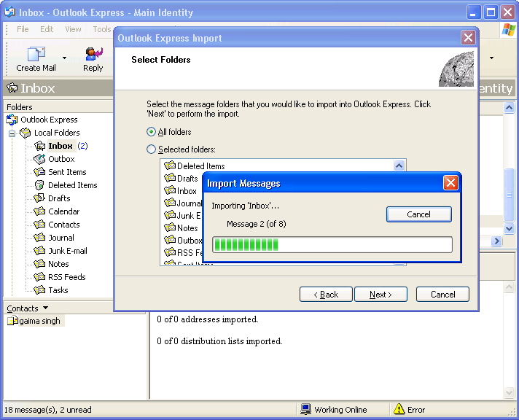Viewport: 519px width, 420px height.
Task: Open the View menu
Action: point(73,29)
